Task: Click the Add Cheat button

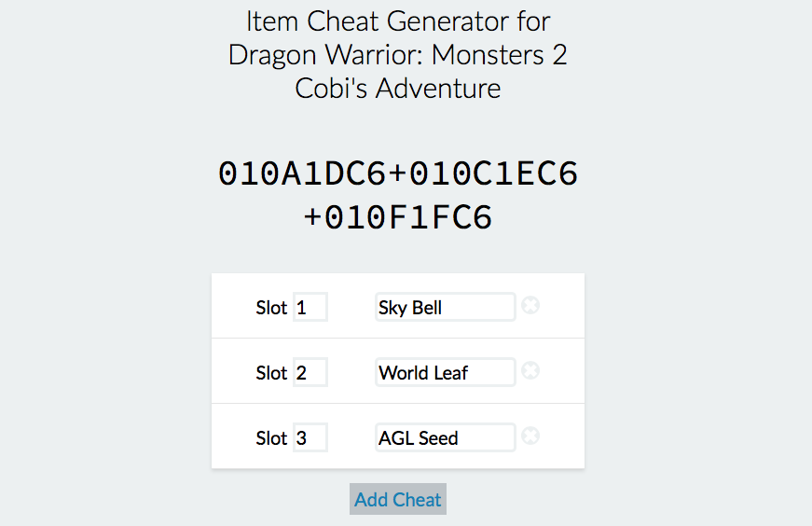Action: (398, 499)
